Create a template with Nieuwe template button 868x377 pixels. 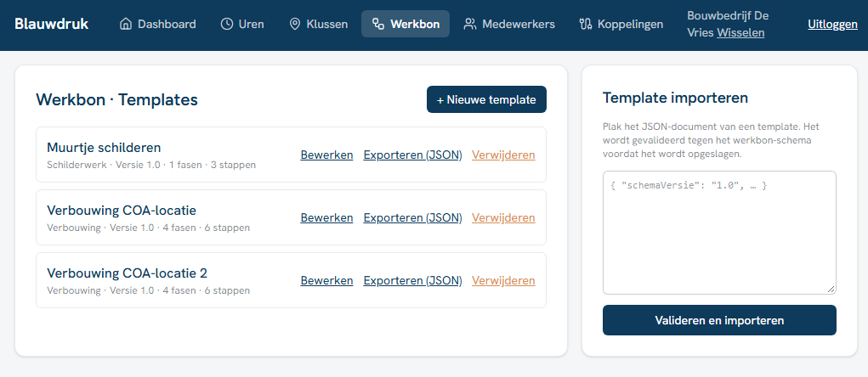point(486,99)
